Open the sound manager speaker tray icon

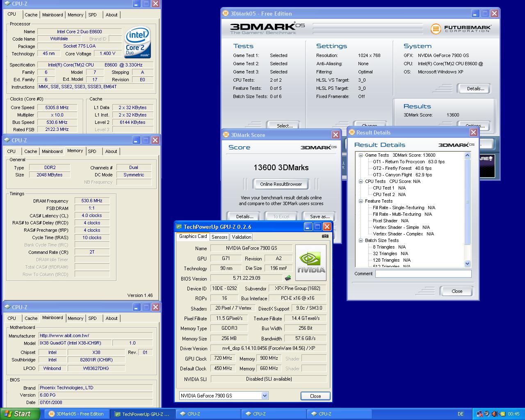coord(487,414)
